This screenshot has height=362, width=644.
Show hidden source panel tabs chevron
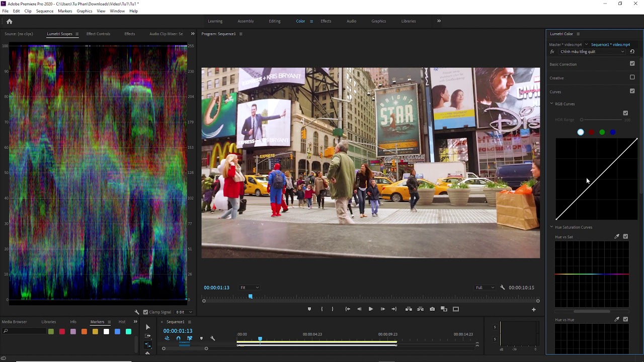[x=193, y=34]
